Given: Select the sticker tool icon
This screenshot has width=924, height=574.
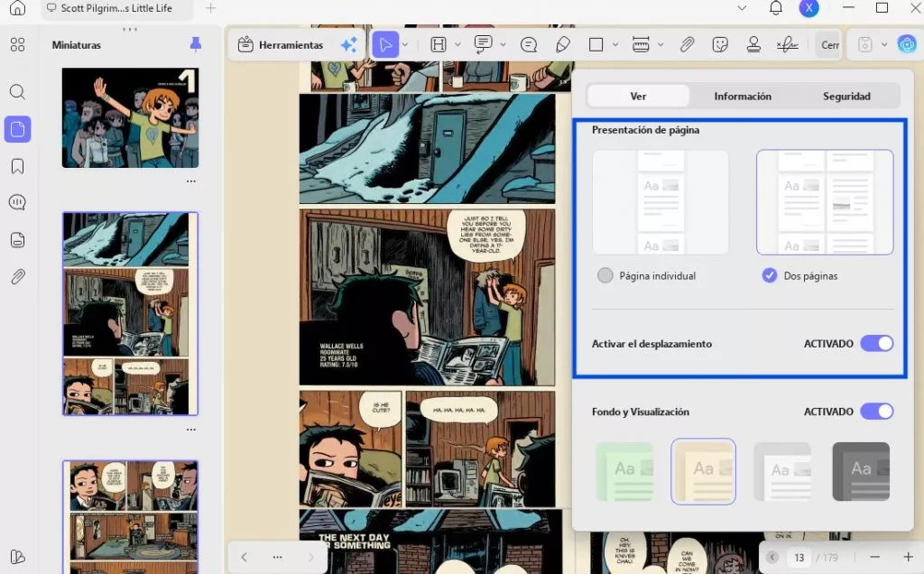Looking at the screenshot, I should tap(719, 45).
